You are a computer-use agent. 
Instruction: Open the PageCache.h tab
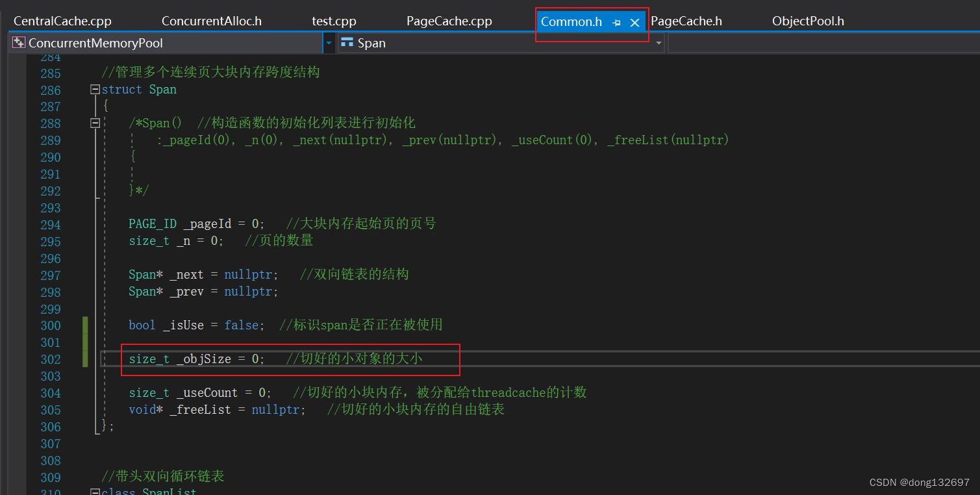(686, 21)
